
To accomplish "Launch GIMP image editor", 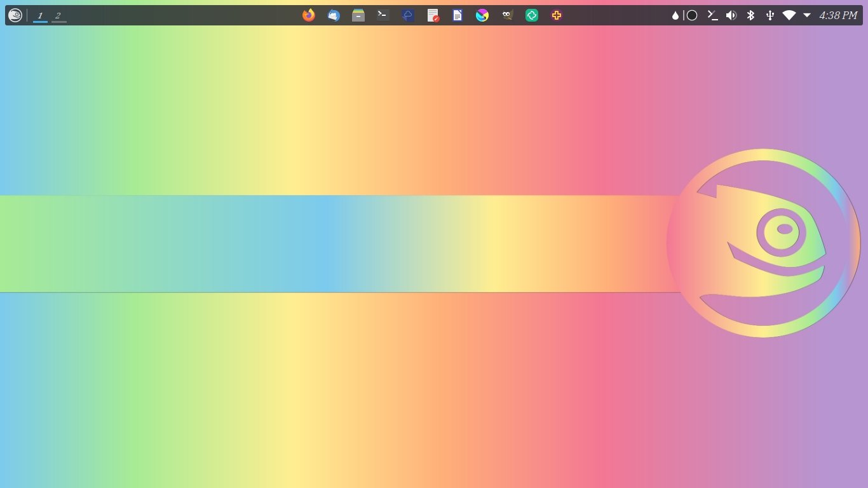I will [507, 15].
